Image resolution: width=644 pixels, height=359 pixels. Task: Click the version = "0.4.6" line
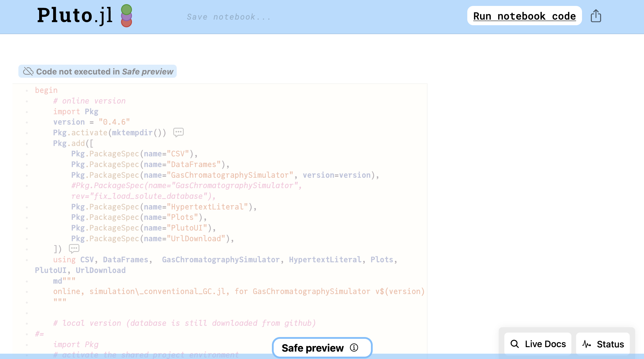tap(91, 122)
